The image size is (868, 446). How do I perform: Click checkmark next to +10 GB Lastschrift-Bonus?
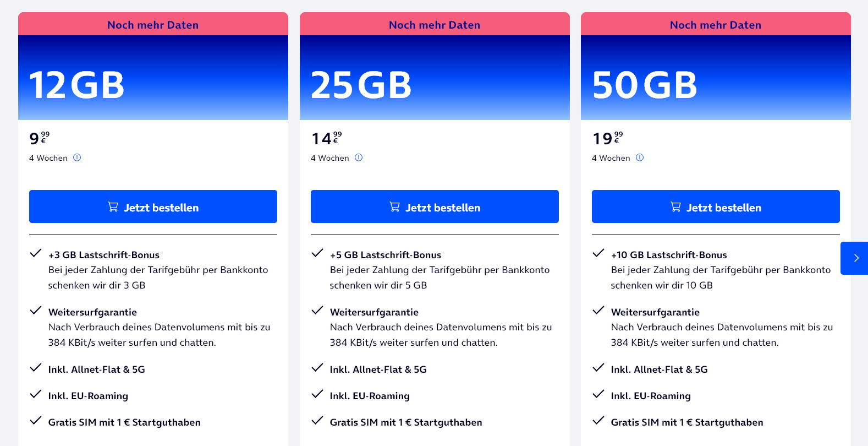[x=598, y=253]
